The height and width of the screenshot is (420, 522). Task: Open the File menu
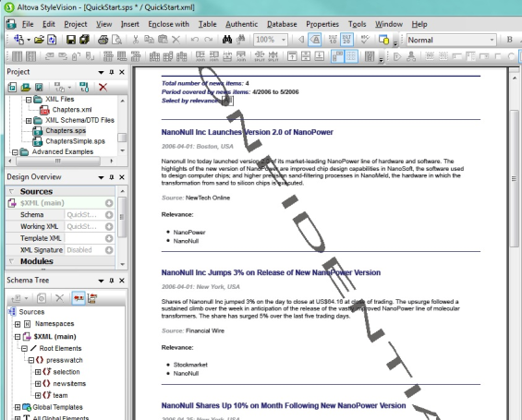(28, 24)
